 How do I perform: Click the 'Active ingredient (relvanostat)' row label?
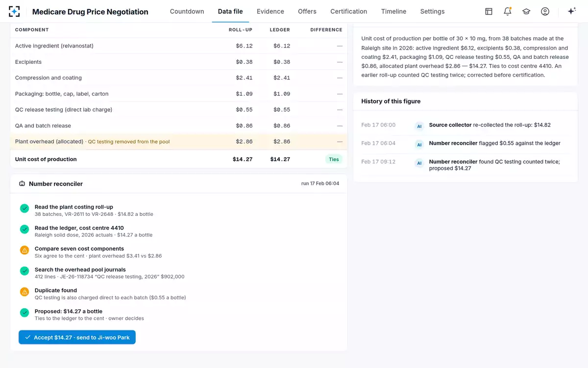click(54, 46)
